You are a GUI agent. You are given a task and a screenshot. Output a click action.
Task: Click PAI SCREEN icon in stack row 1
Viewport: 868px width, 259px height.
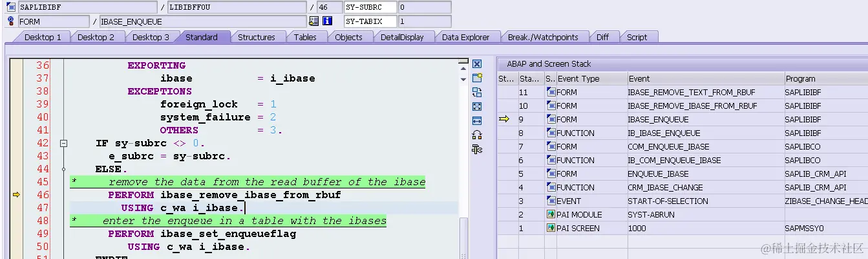point(551,228)
